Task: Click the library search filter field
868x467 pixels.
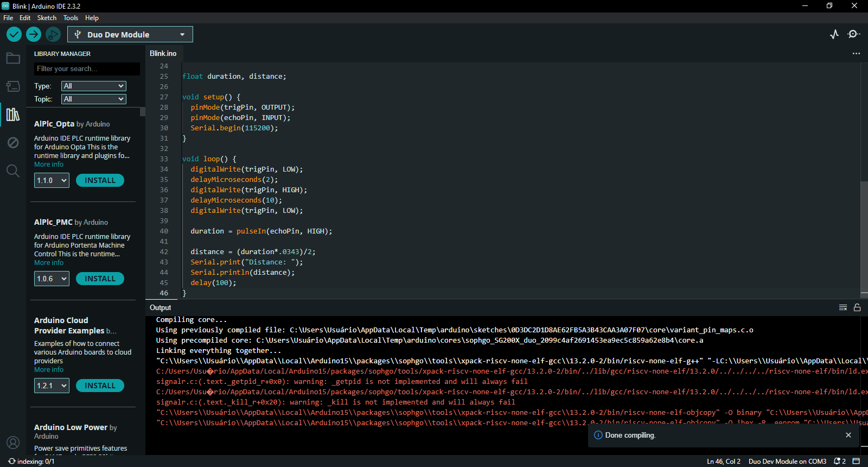Action: pos(87,69)
